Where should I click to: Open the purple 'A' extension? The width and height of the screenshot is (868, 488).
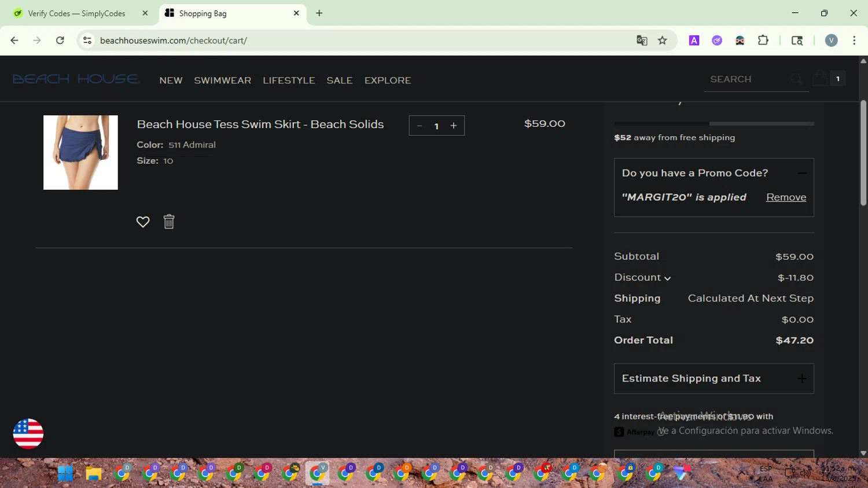[694, 41]
